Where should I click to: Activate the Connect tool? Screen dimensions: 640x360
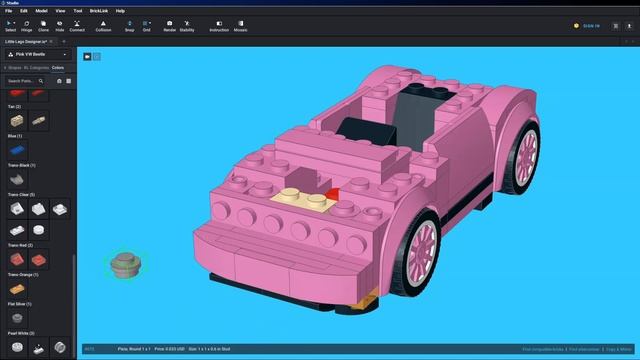coord(77,26)
